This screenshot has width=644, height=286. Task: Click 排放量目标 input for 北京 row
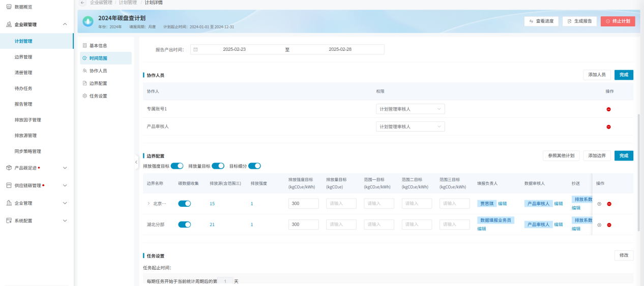click(x=341, y=204)
